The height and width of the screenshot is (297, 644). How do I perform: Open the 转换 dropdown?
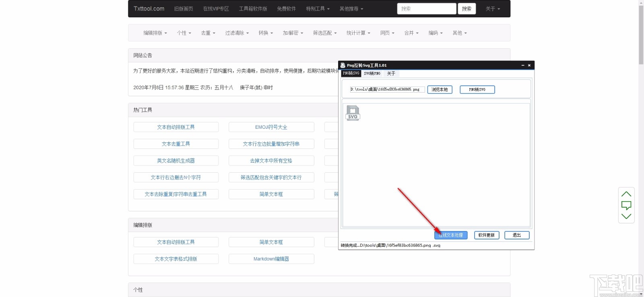(266, 33)
